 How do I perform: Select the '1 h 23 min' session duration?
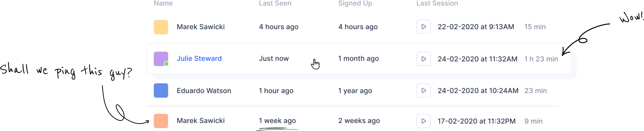[x=541, y=59]
